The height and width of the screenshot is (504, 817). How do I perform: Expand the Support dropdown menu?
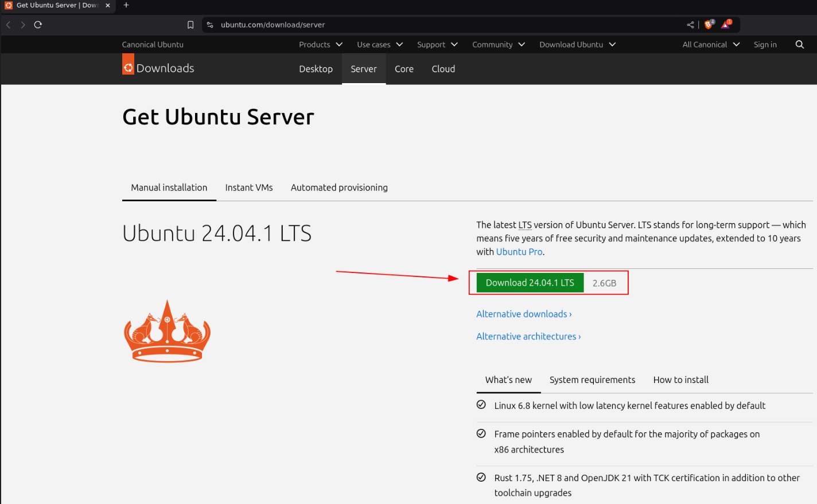437,44
